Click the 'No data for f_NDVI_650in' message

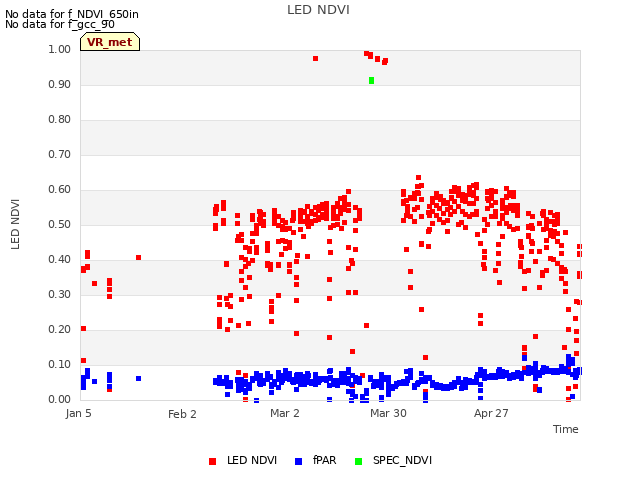tap(72, 14)
